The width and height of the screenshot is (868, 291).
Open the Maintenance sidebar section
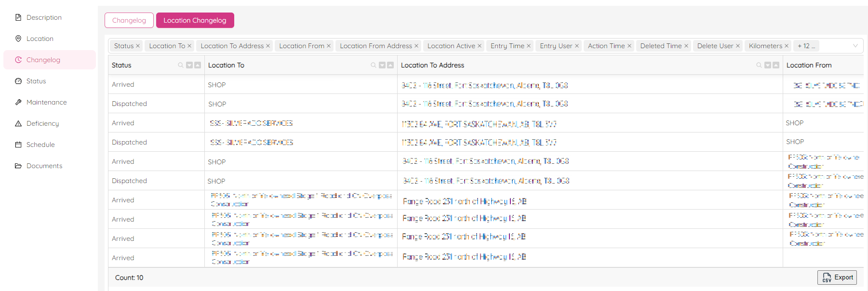[x=49, y=102]
